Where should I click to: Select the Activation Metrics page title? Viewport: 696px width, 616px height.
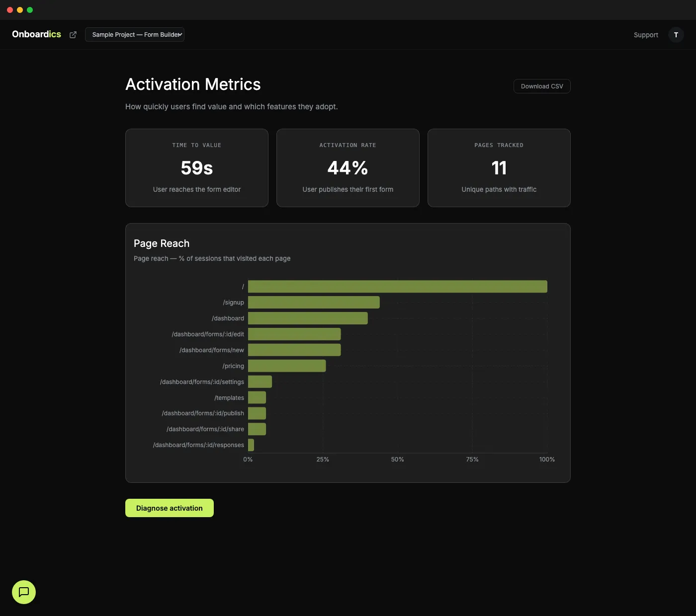(193, 84)
